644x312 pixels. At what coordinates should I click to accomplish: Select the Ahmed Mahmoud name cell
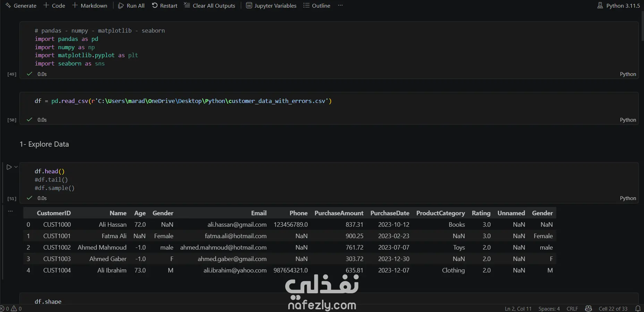point(102,248)
